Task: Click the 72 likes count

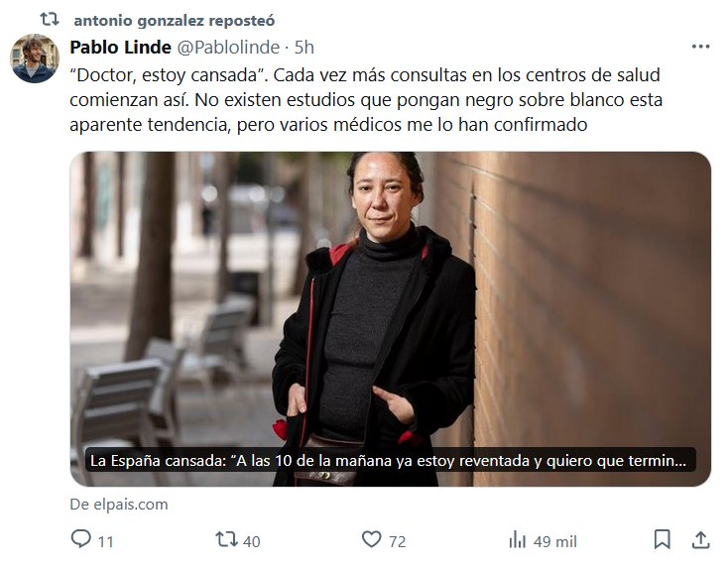Action: tap(398, 541)
